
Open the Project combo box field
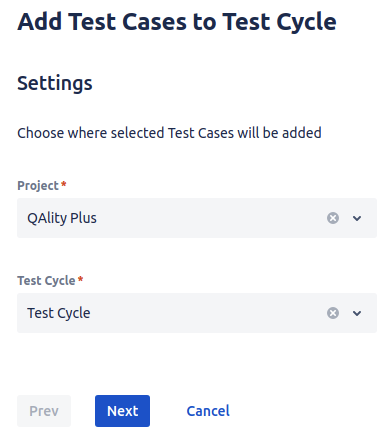pos(197,218)
